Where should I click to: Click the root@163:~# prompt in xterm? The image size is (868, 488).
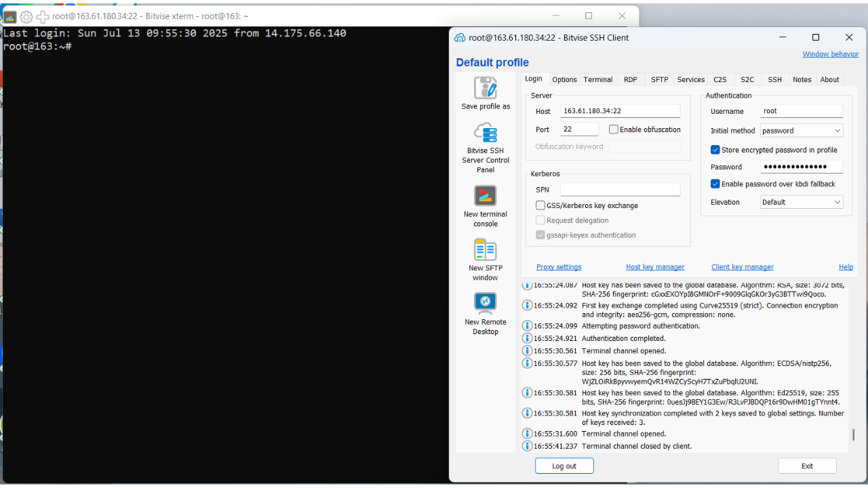coord(37,46)
